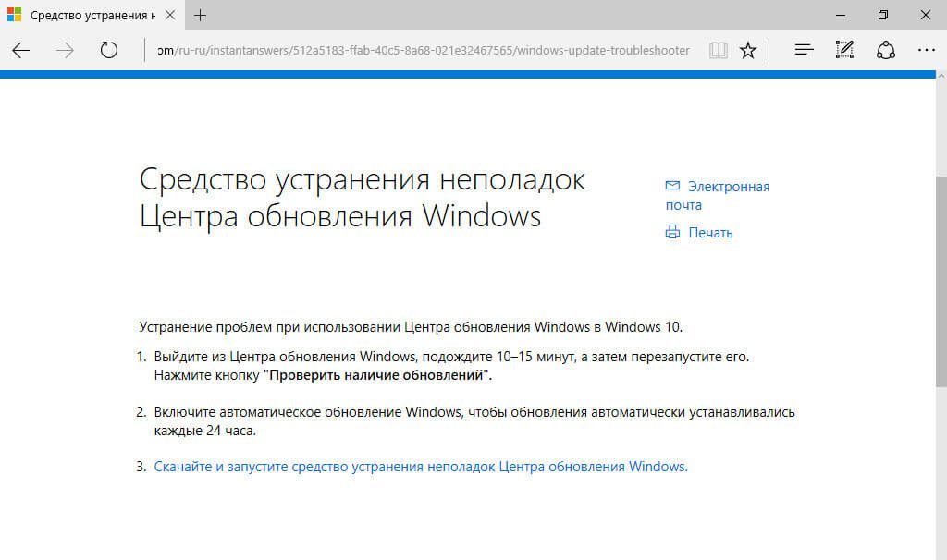Restore down the browser window
Image resolution: width=947 pixels, height=560 pixels.
pyautogui.click(x=883, y=16)
